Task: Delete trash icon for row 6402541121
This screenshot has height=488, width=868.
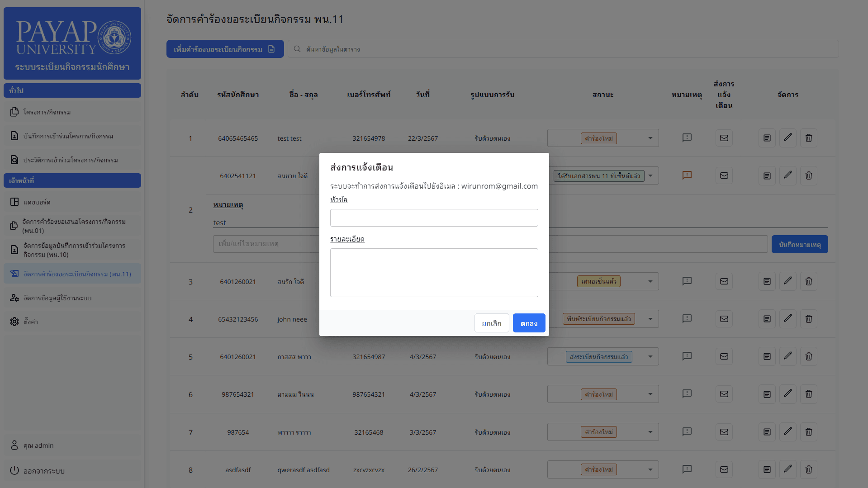Action: click(x=808, y=175)
